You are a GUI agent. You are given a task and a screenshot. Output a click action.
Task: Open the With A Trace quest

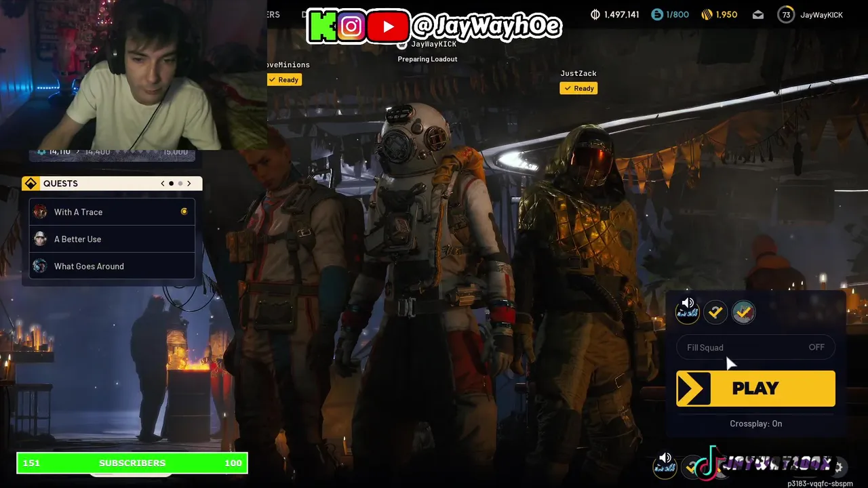coord(112,212)
